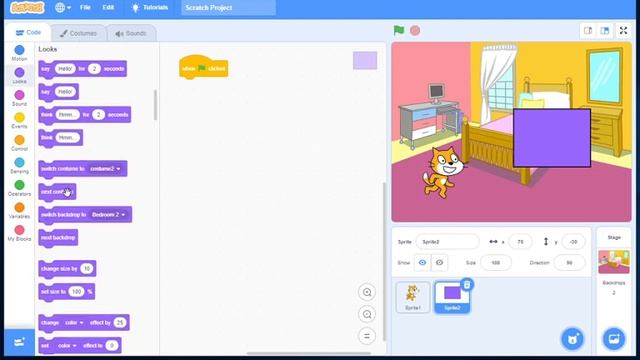Edit the 25 value in change color effect
This screenshot has width=640, height=360.
point(120,322)
